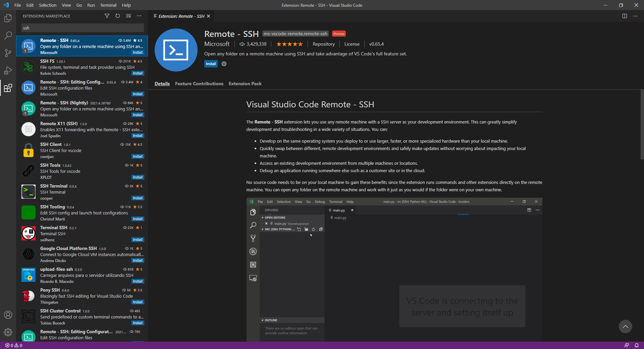Open the extension manage gear next to Install

(224, 64)
